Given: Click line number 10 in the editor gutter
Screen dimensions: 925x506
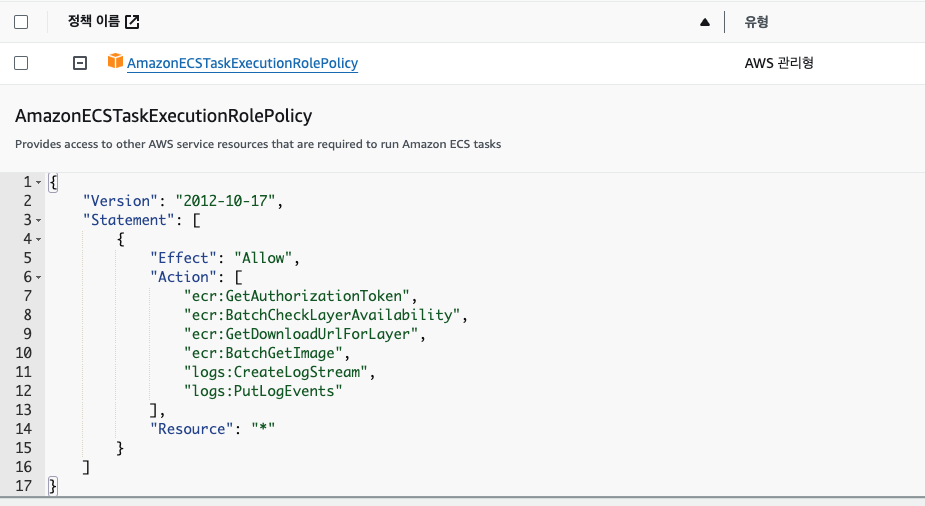Looking at the screenshot, I should 24,353.
